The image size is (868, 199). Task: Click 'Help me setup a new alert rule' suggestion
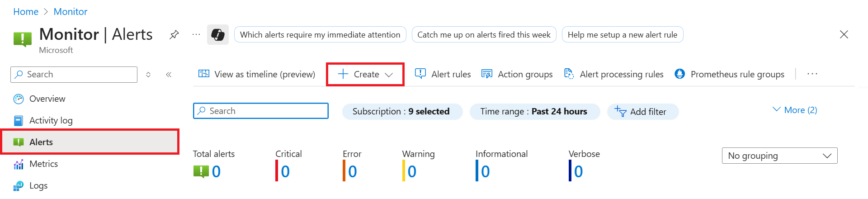click(622, 35)
